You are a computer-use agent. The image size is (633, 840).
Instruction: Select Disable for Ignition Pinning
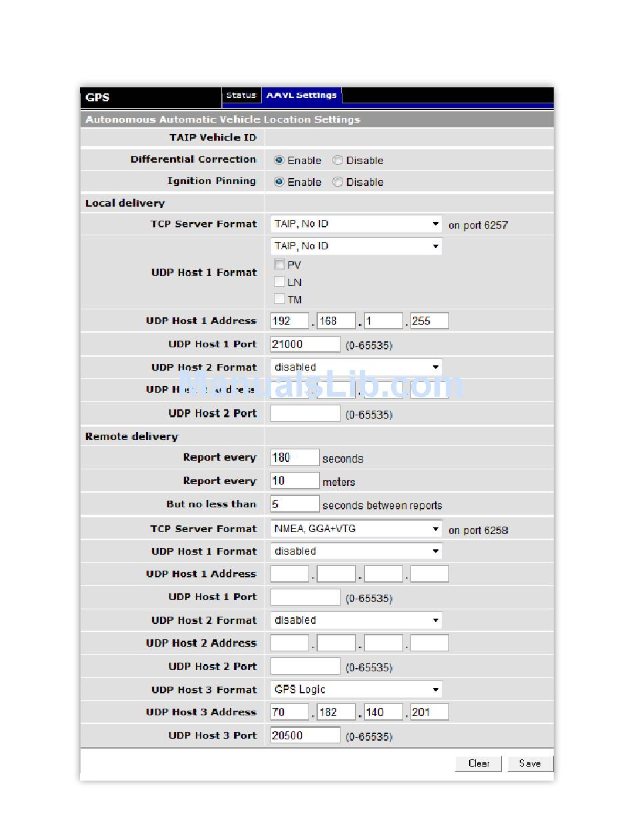[x=338, y=181]
